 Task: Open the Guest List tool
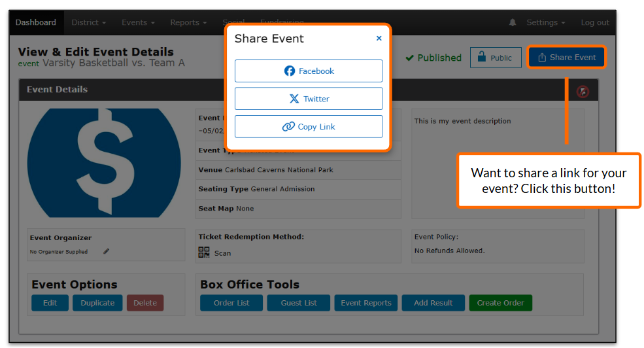point(299,303)
